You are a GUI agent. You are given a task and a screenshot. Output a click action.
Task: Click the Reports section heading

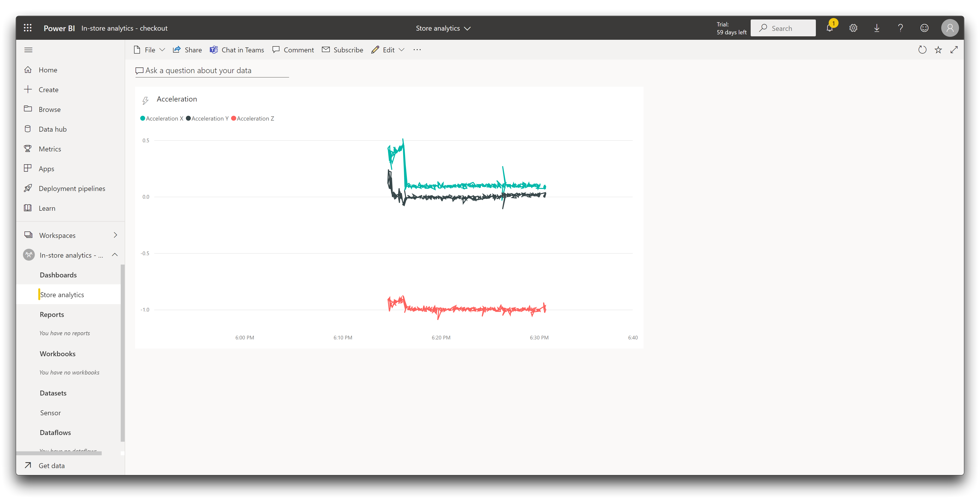(52, 314)
